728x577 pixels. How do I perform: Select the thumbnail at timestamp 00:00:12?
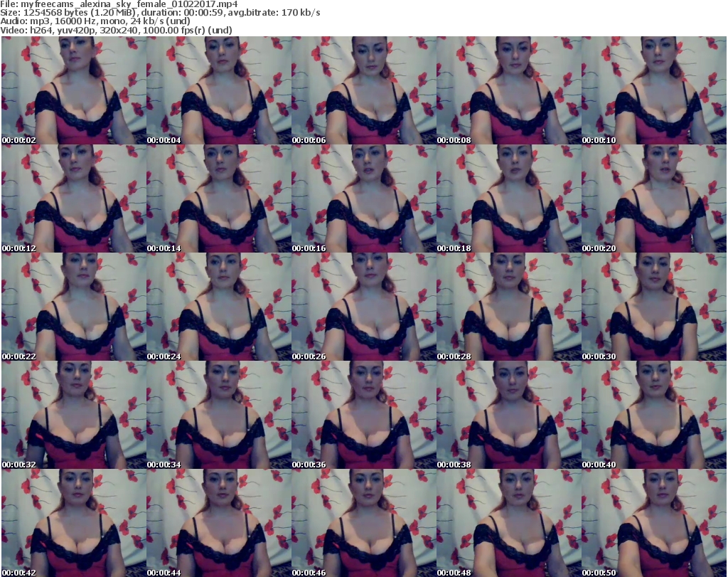74,198
